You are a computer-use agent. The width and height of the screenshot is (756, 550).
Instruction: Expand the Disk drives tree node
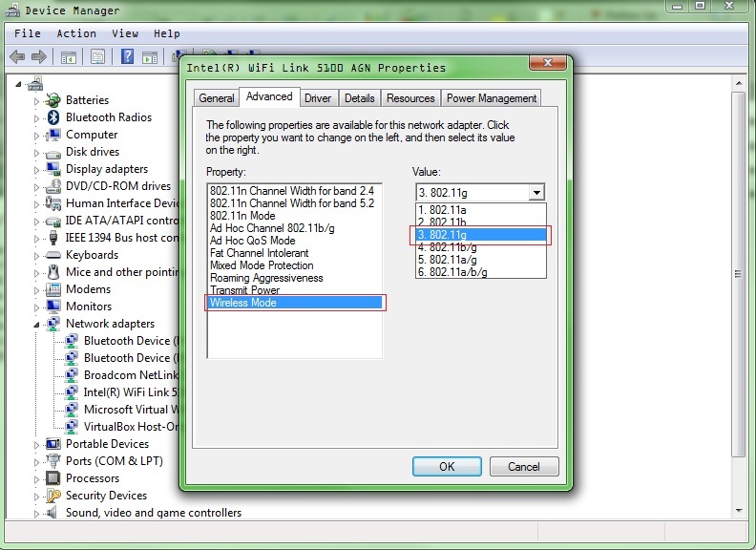click(x=37, y=152)
